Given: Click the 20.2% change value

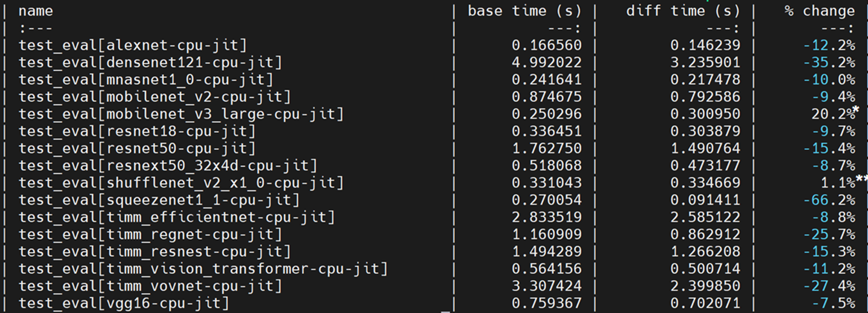Looking at the screenshot, I should coord(833,114).
